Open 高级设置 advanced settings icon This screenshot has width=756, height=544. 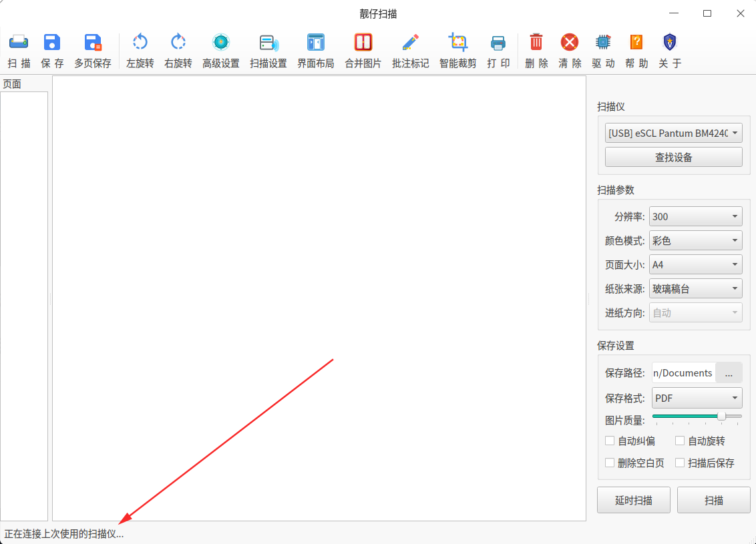[221, 43]
